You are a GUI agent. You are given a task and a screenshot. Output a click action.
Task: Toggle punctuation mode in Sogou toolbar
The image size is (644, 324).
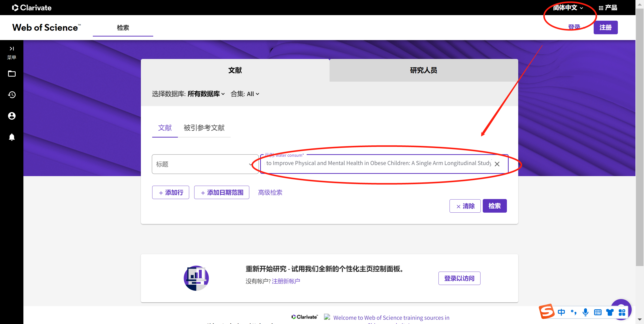574,312
